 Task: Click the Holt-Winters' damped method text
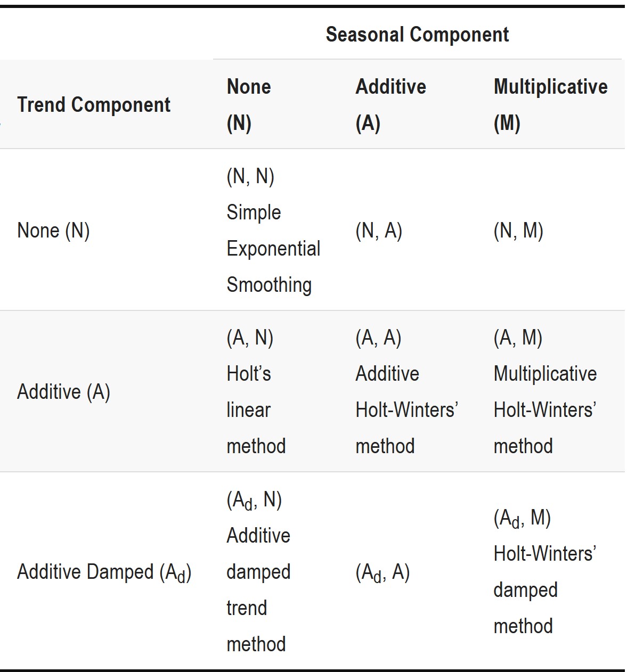pos(544,590)
